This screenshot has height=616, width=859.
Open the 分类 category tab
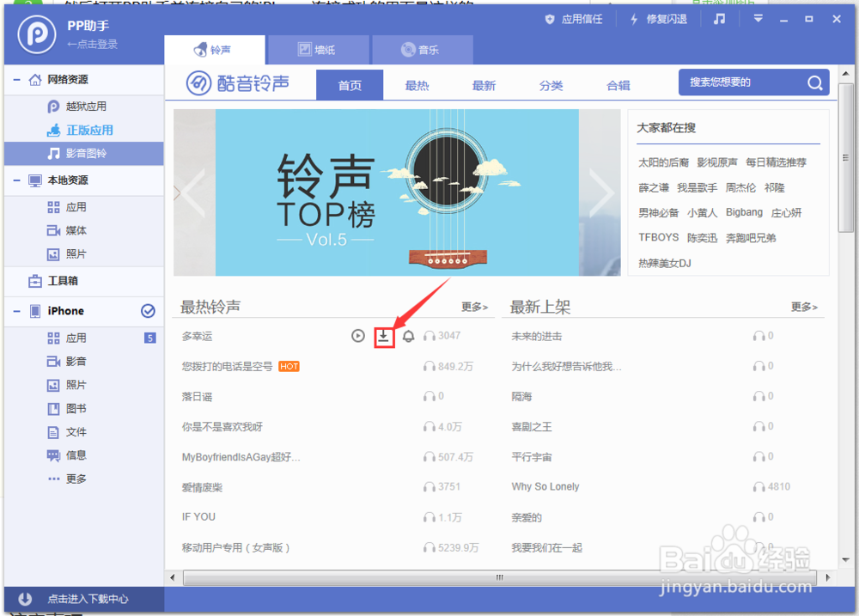click(x=551, y=85)
